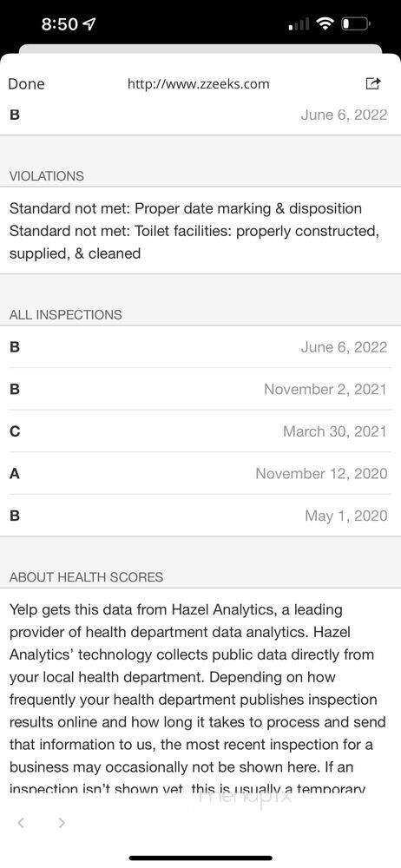Tap the location arrow next to the time

(89, 24)
